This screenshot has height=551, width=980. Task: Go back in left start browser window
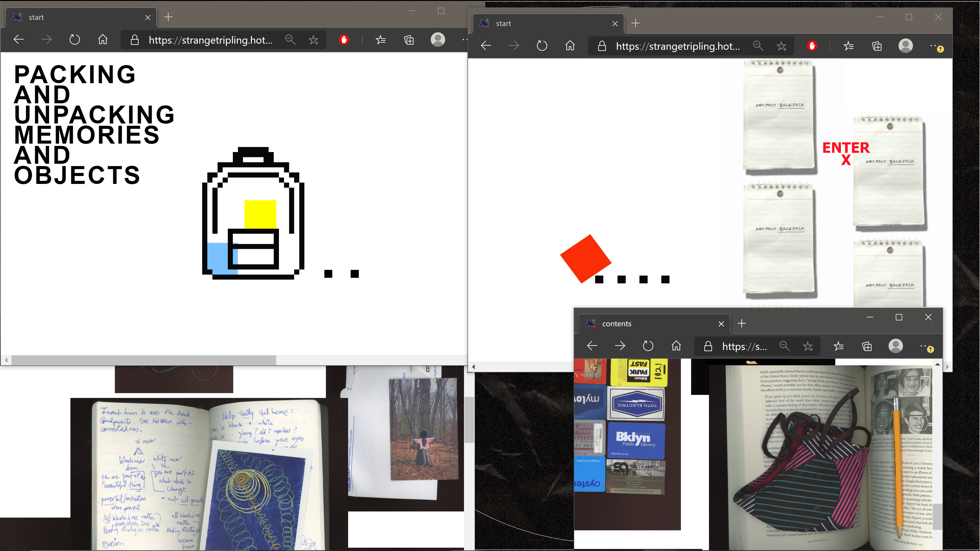tap(19, 40)
